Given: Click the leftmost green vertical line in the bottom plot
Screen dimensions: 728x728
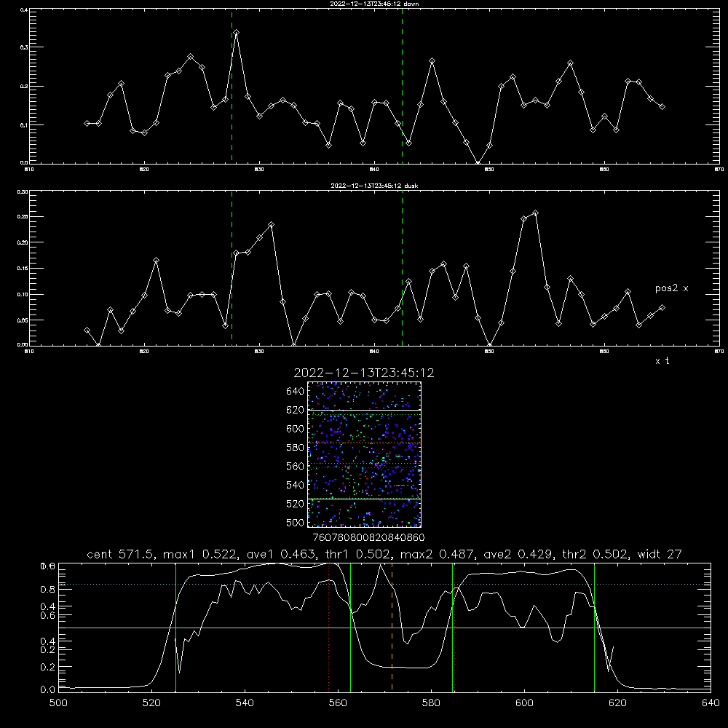Looking at the screenshot, I should point(175,627).
